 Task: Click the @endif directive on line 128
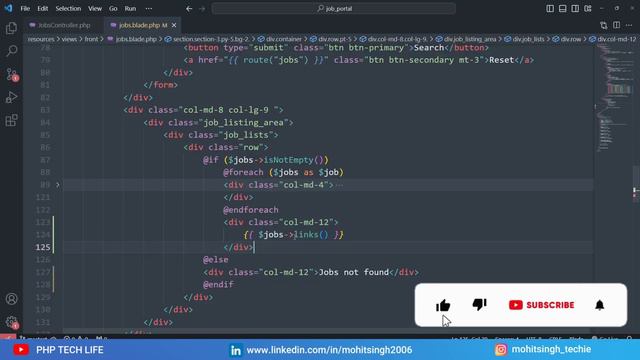click(218, 284)
